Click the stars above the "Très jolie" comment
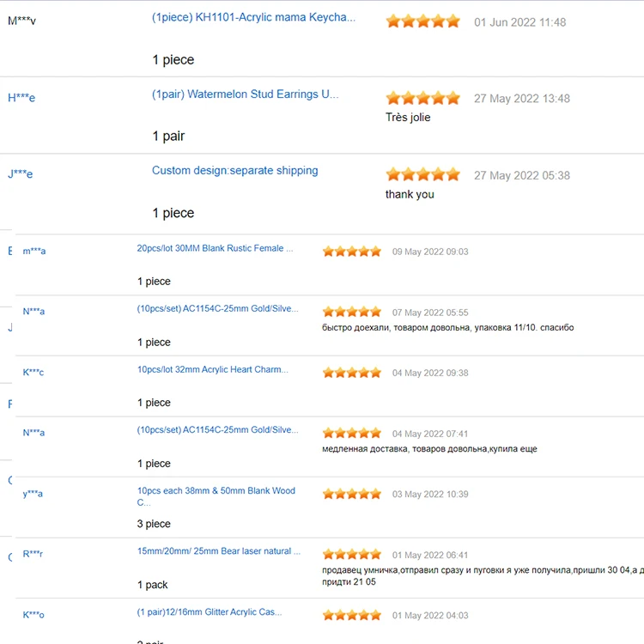This screenshot has width=644, height=644. (x=422, y=98)
